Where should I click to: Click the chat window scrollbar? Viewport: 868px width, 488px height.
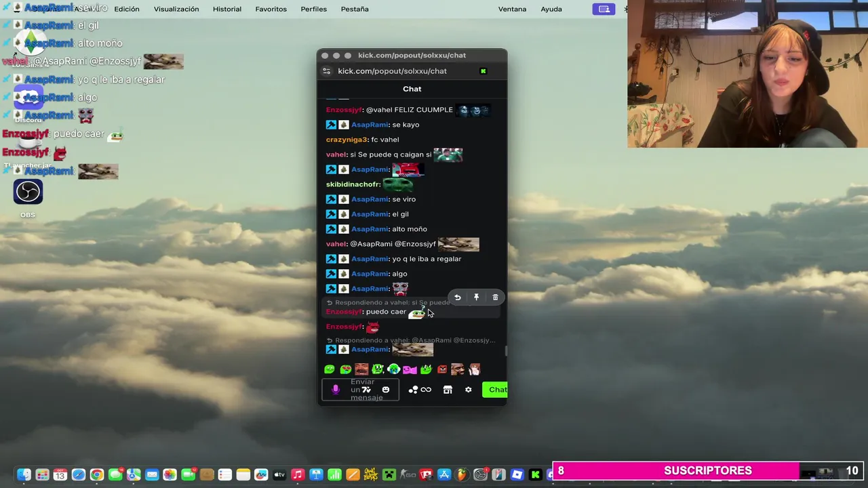pyautogui.click(x=505, y=351)
